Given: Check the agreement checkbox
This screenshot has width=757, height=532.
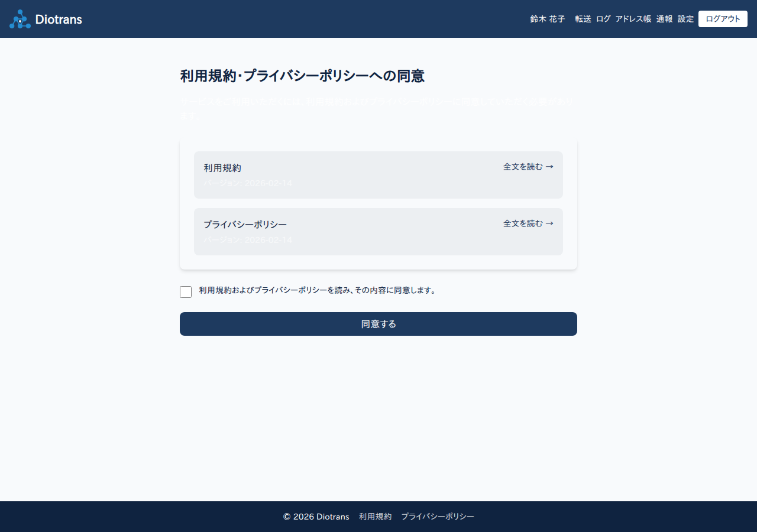Looking at the screenshot, I should [186, 292].
